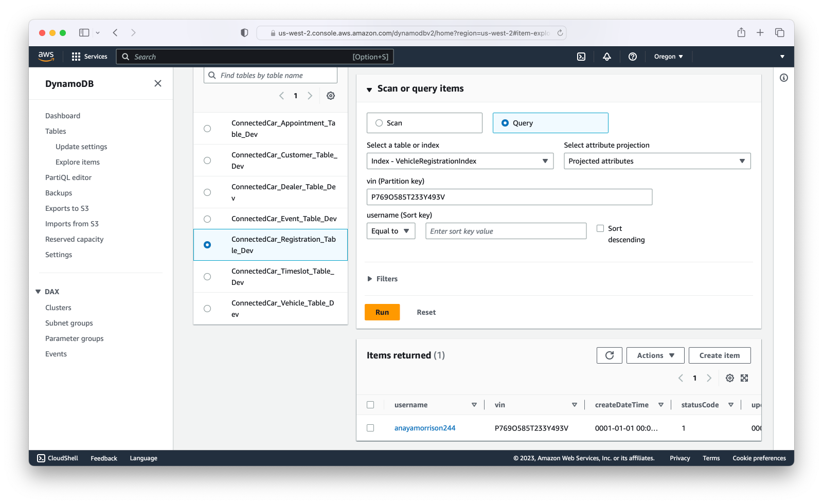Viewport: 823px width, 504px height.
Task: Open Clusters under DAX
Action: (x=58, y=308)
